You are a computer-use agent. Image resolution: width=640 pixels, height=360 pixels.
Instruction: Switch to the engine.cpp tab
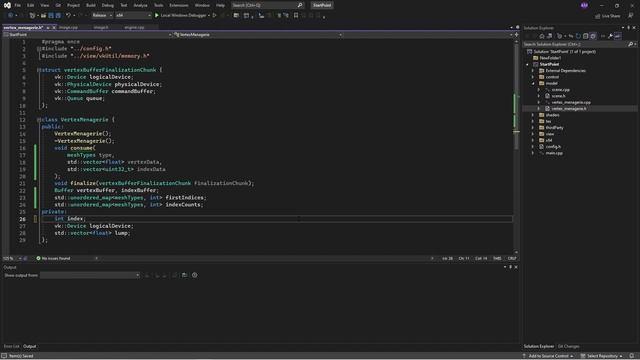[x=134, y=27]
